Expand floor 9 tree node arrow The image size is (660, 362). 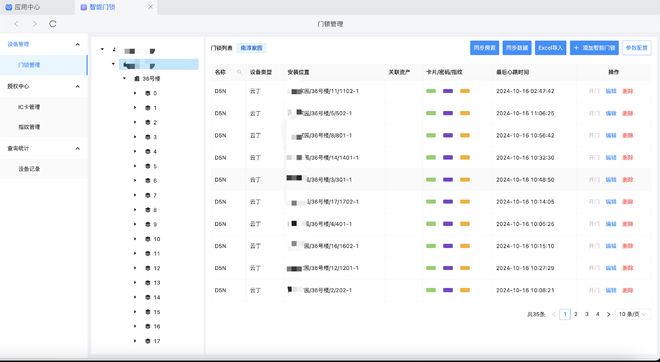tap(135, 224)
